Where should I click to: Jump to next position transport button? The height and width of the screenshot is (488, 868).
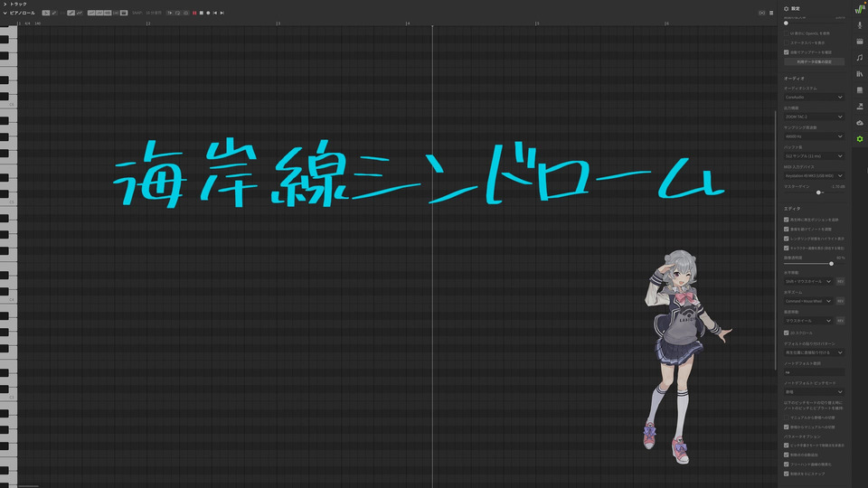(x=222, y=13)
